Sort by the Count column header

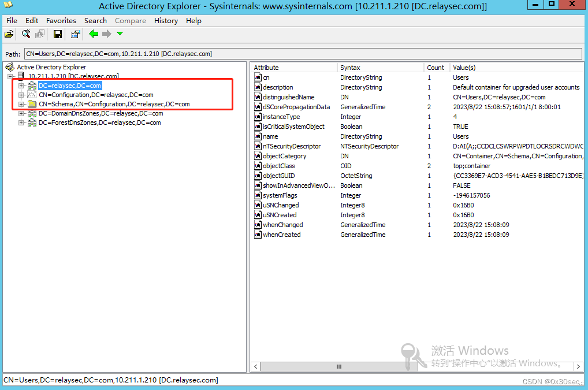[437, 68]
